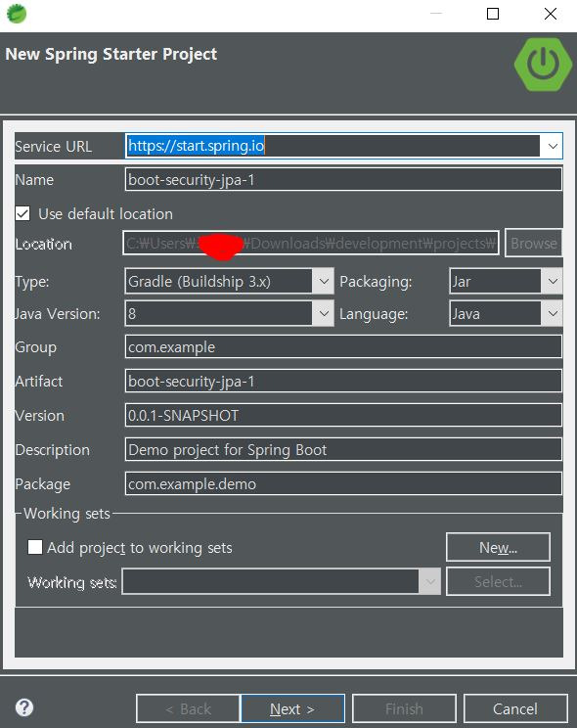This screenshot has height=728, width=577.
Task: Click the Artifact label
Action: pyautogui.click(x=39, y=382)
